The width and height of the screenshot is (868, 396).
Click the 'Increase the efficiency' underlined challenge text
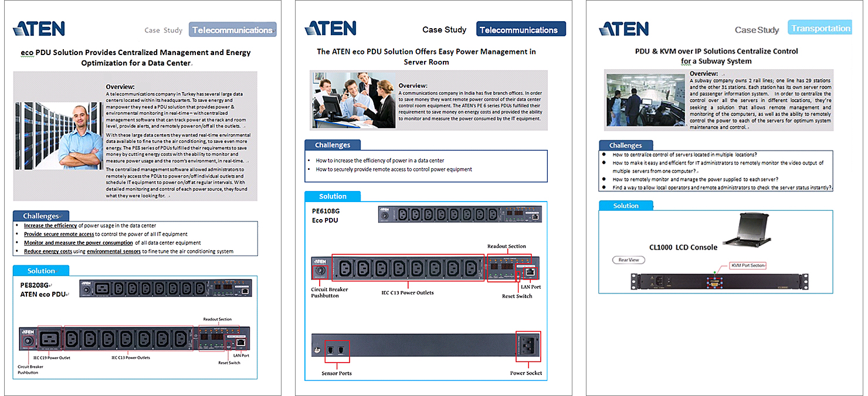pyautogui.click(x=50, y=226)
